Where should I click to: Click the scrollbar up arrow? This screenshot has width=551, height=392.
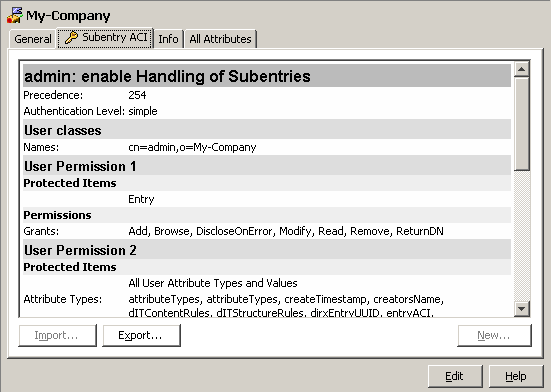(521, 69)
